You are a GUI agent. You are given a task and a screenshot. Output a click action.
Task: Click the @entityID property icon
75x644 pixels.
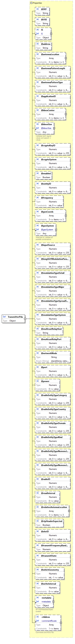click(x=38, y=184)
